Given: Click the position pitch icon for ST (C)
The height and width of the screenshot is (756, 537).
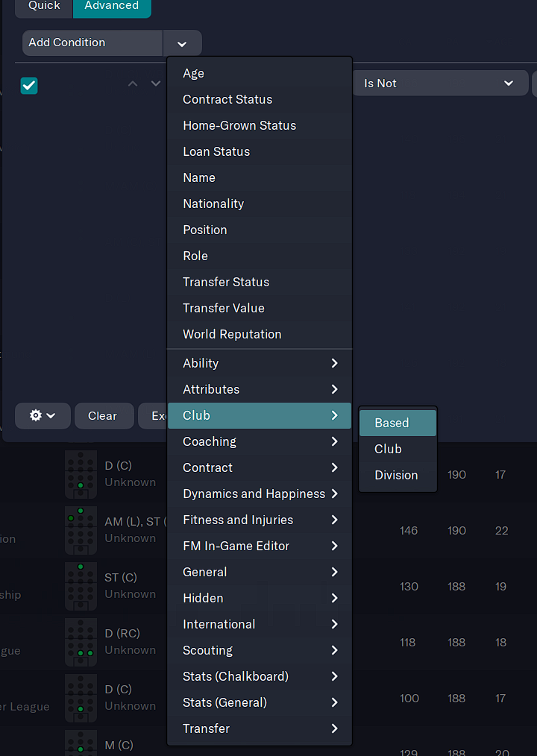Looking at the screenshot, I should click(81, 586).
